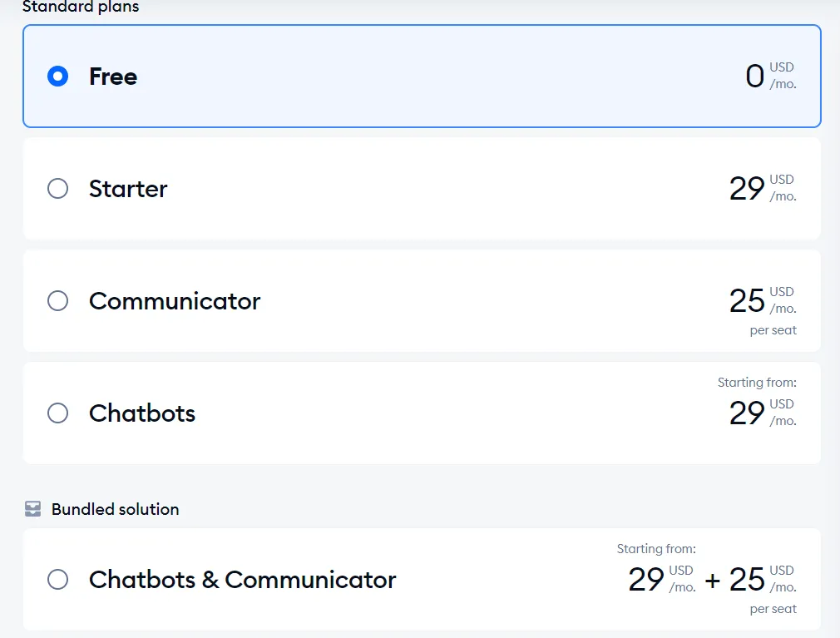This screenshot has width=840, height=638.
Task: Click Chatbots' 29 USD/mo. price
Action: click(763, 413)
